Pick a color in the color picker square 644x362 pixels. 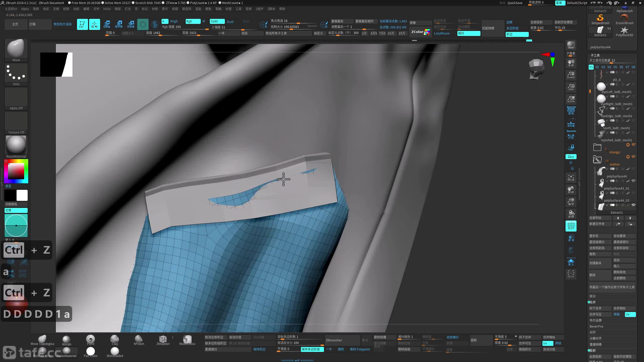click(x=16, y=171)
